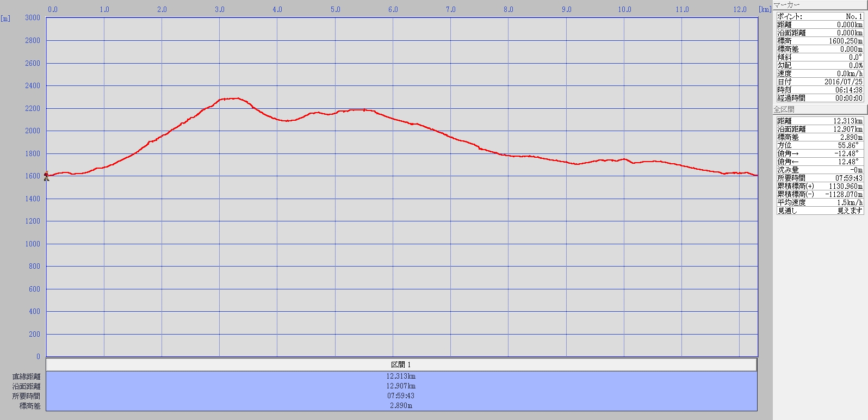Click the [km] unit label on the top axis

point(765,9)
